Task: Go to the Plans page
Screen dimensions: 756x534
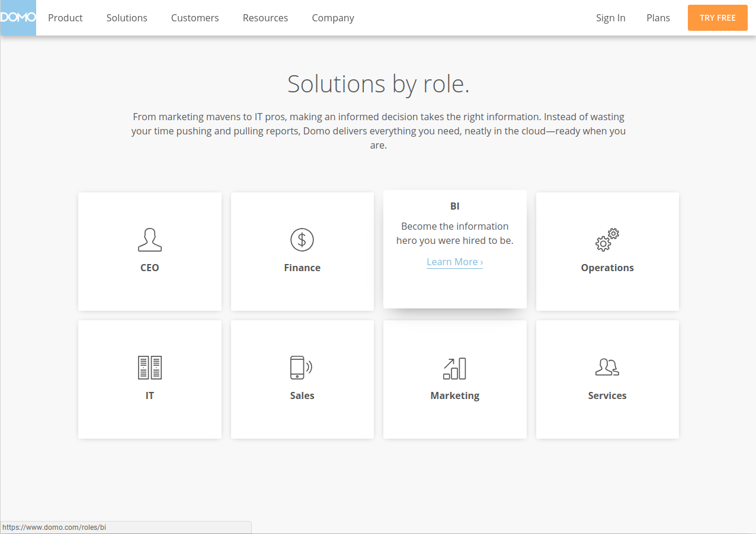Action: [658, 18]
